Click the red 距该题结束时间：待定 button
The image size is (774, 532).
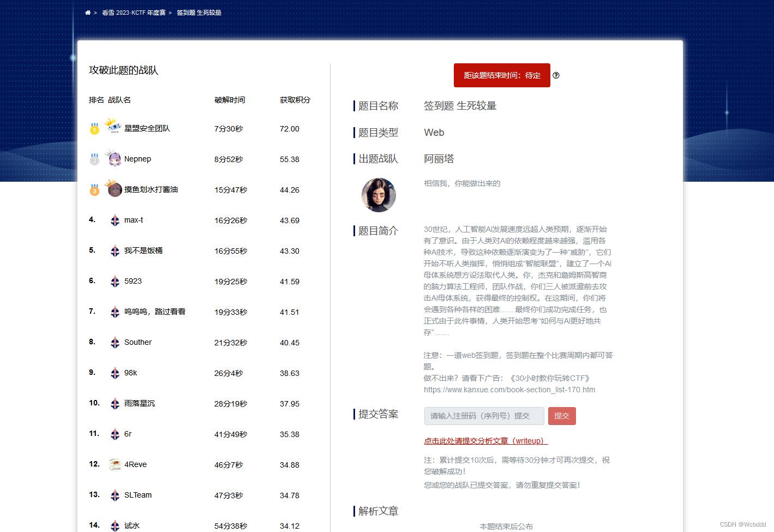pos(502,75)
